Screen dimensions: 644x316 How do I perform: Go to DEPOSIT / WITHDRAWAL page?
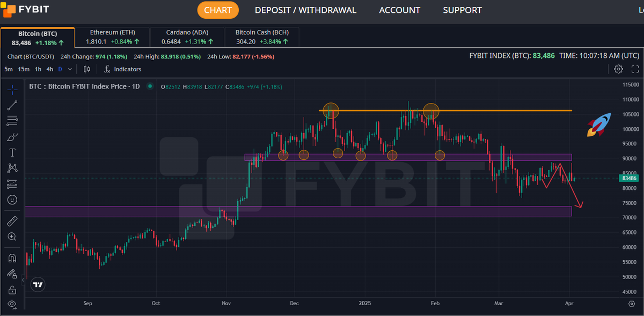coord(305,10)
